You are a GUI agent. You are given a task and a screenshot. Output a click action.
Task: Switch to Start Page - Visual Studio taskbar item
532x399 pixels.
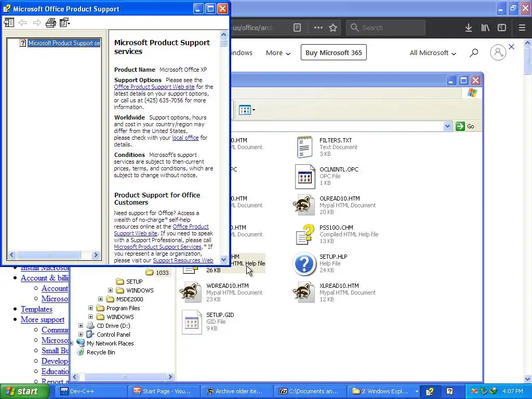coord(164,391)
